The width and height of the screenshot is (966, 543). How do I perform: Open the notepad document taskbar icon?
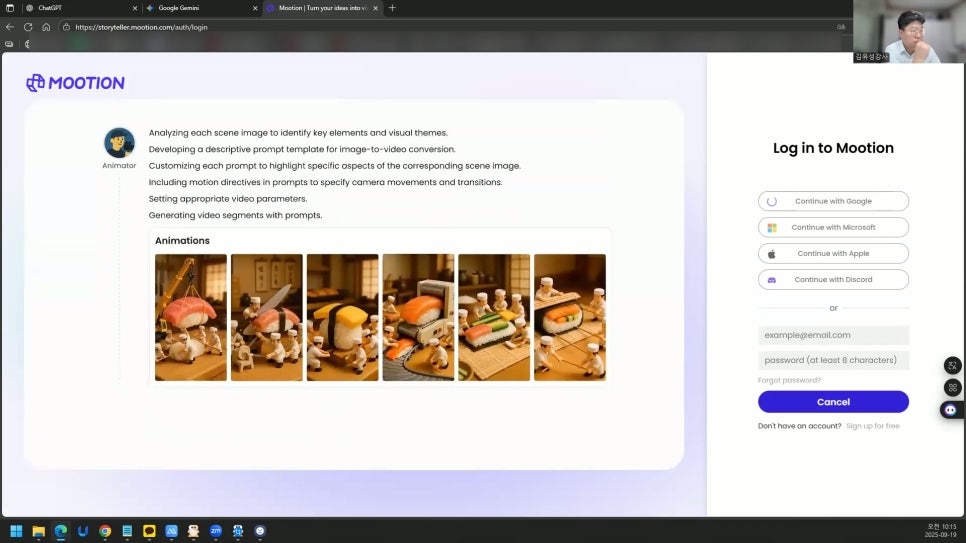point(128,531)
